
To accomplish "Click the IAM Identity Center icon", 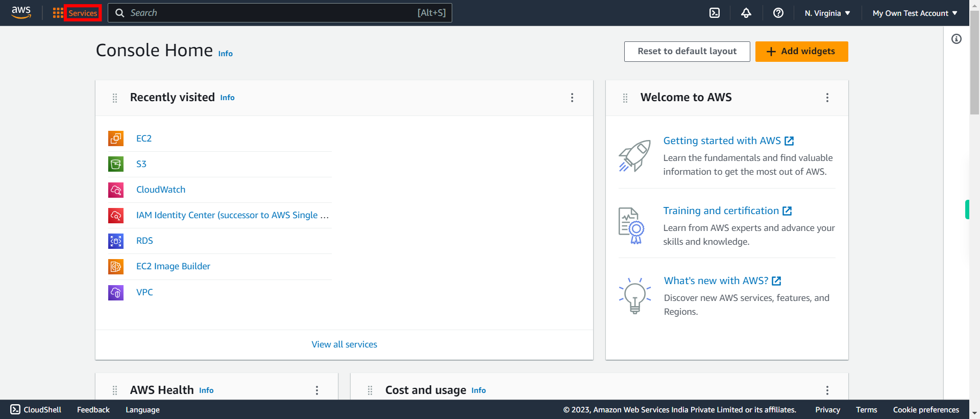I will click(116, 215).
